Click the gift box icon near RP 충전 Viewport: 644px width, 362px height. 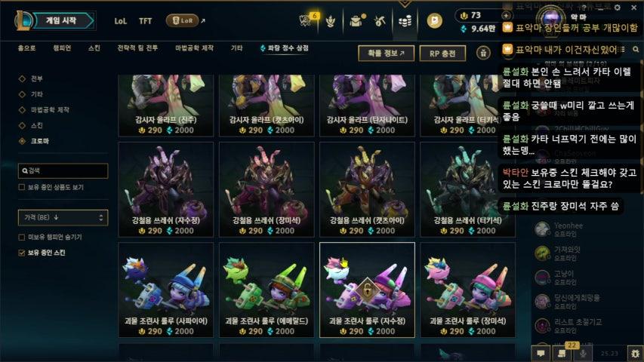click(483, 53)
